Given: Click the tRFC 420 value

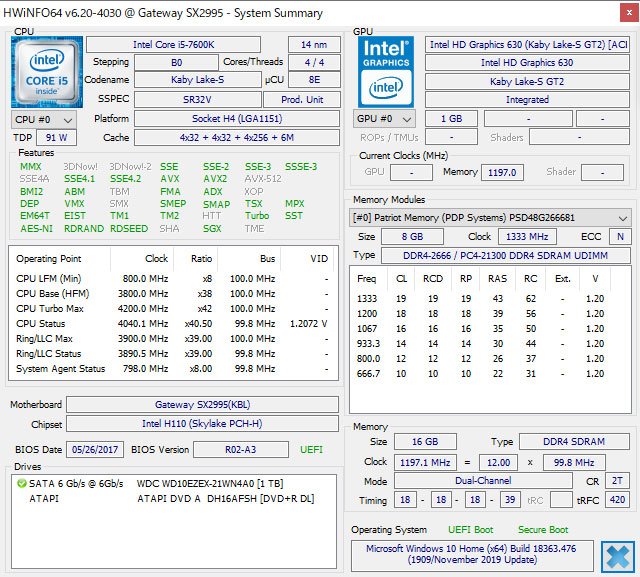Looking at the screenshot, I should pos(617,500).
